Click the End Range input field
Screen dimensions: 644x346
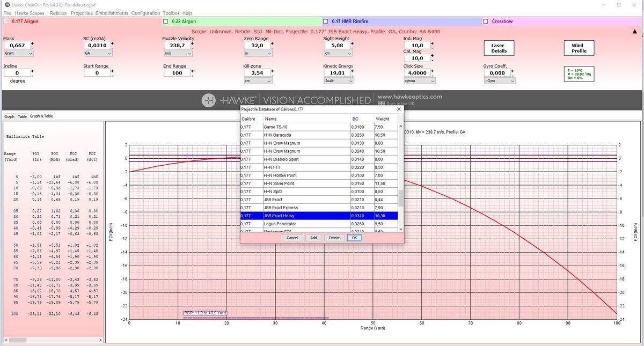click(x=177, y=73)
